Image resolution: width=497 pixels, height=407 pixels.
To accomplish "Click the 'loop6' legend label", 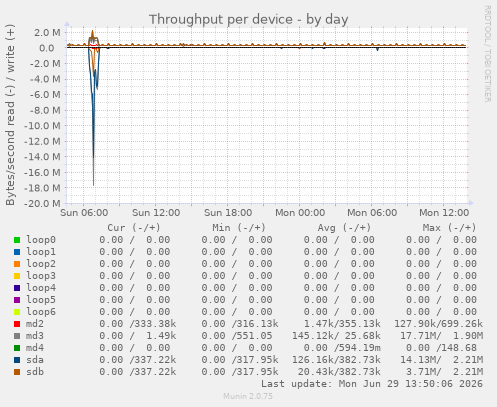I will pyautogui.click(x=41, y=312).
